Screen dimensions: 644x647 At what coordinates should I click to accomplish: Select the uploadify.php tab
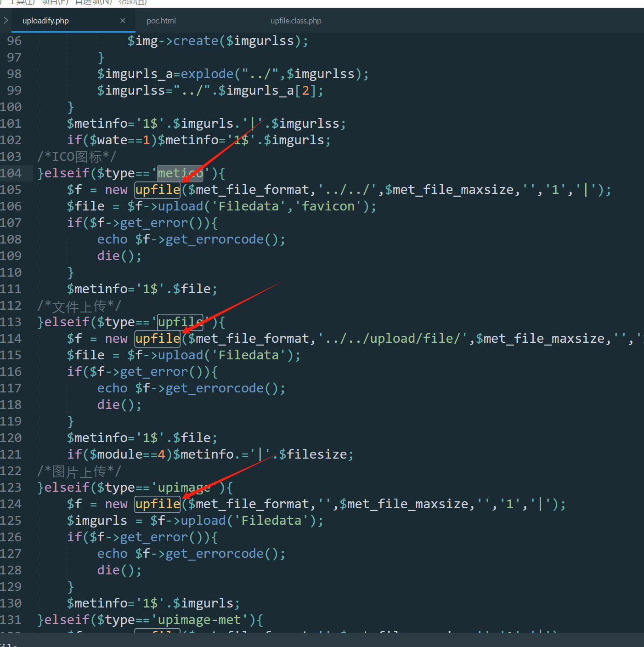45,21
